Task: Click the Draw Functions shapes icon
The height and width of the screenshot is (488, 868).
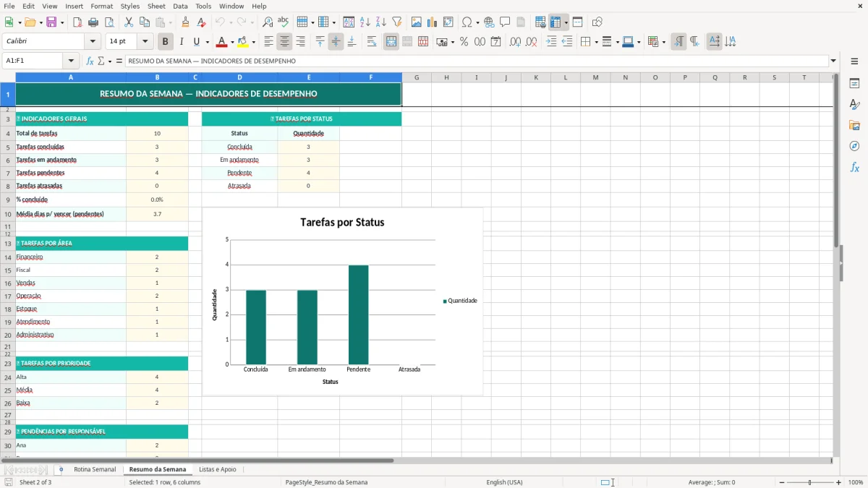Action: 597,22
